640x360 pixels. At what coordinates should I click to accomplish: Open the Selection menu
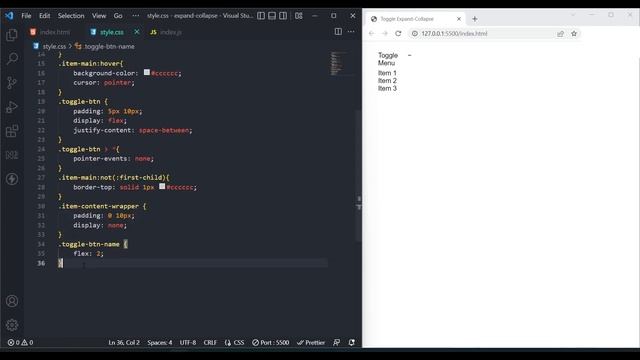71,16
